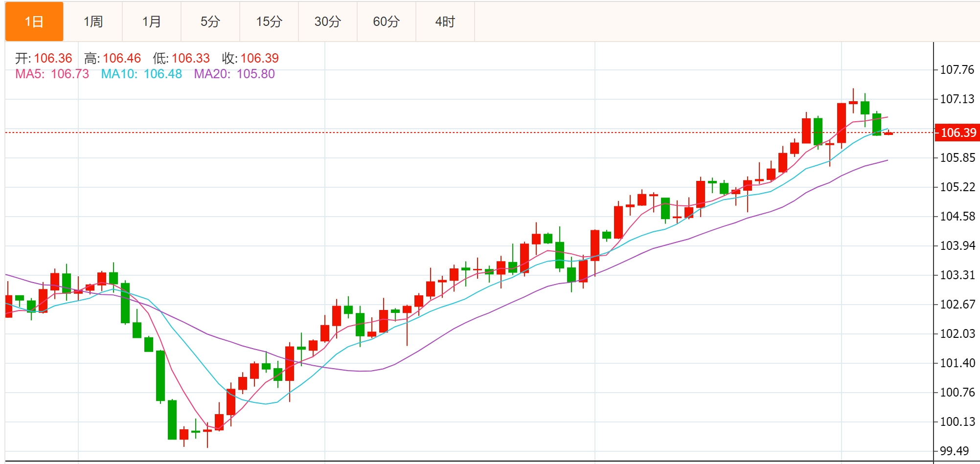The height and width of the screenshot is (464, 980).
Task: Click the 107.76 label on price axis
Action: [957, 69]
